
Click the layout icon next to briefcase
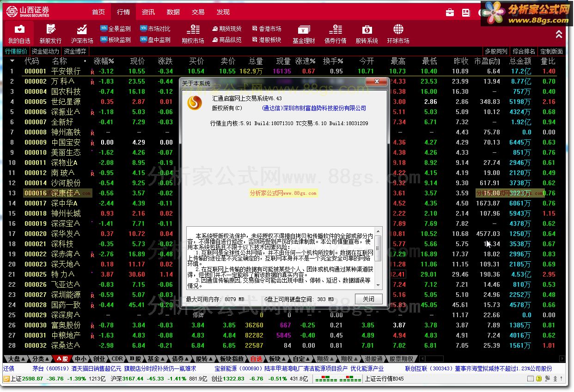465,12
